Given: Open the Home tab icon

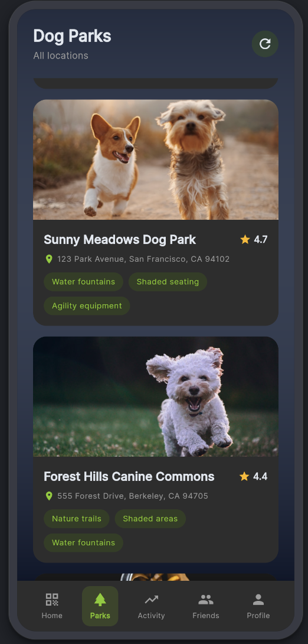Looking at the screenshot, I should pos(52,600).
